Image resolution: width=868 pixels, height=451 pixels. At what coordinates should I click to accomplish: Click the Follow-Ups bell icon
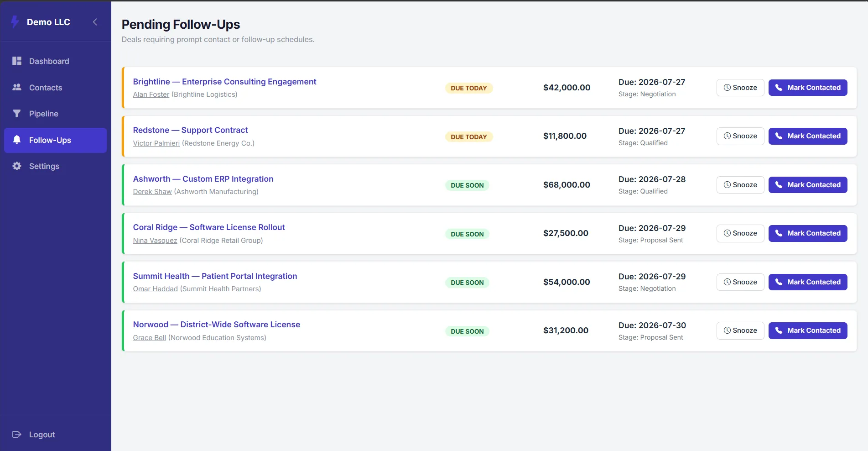point(17,140)
